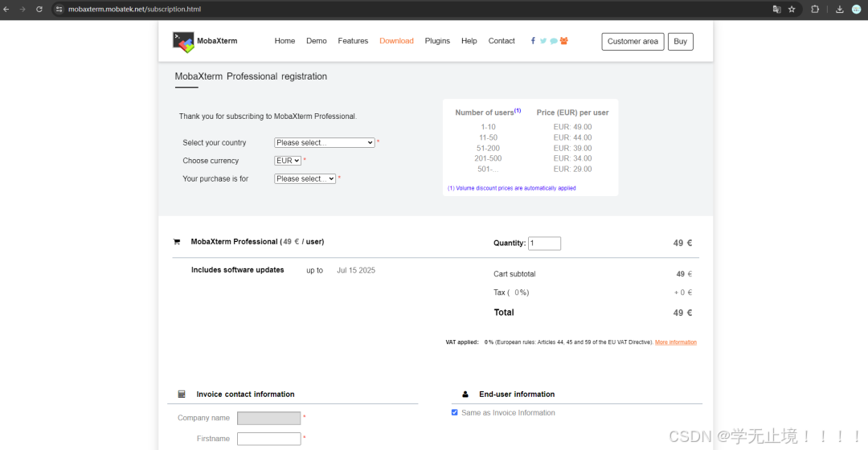Click the Total label
868x450 pixels.
pos(504,313)
